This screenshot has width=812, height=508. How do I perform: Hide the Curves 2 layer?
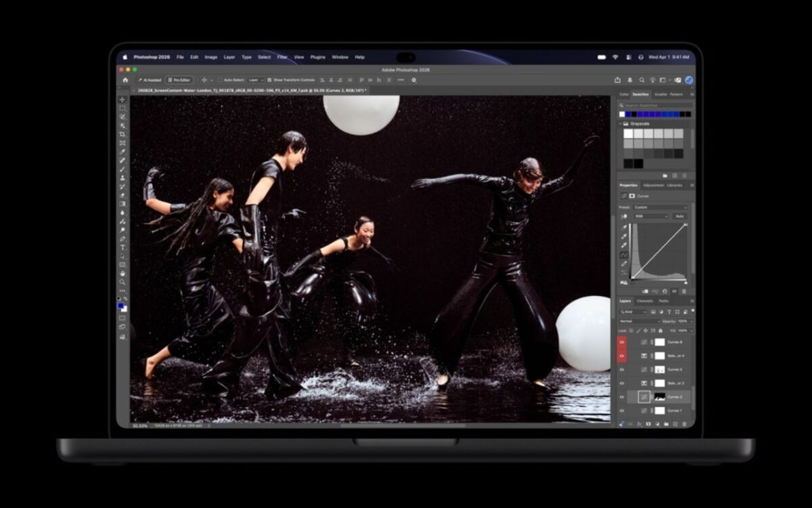coord(622,397)
